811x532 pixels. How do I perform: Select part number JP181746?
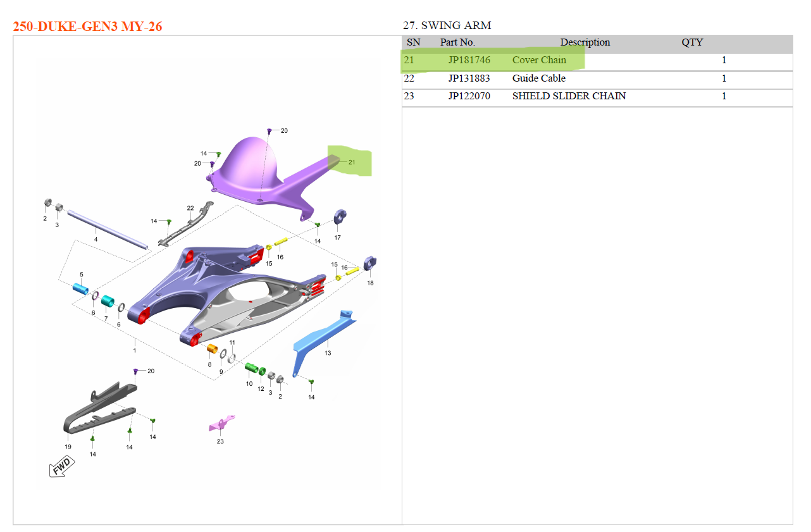point(469,60)
